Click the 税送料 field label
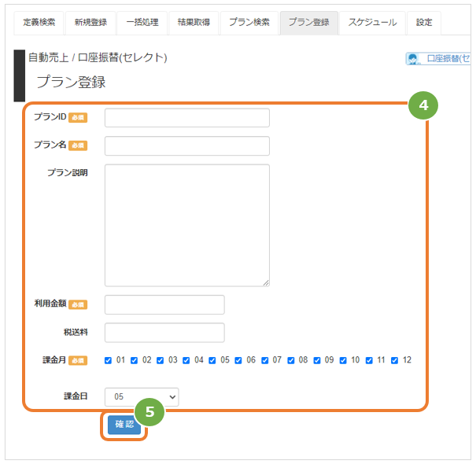The width and height of the screenshot is (476, 464). (76, 332)
